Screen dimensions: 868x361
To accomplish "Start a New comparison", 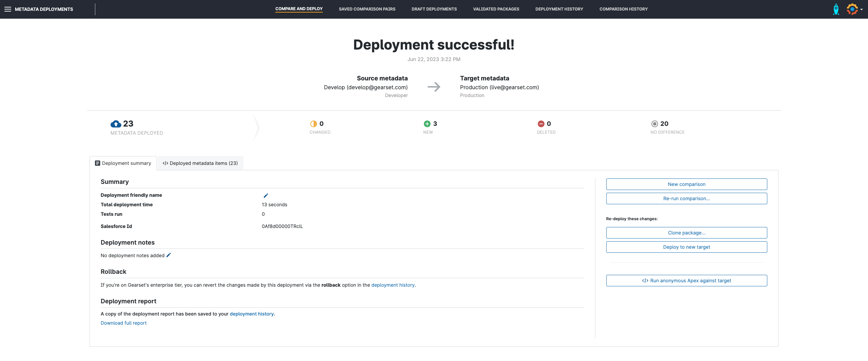I will (686, 184).
